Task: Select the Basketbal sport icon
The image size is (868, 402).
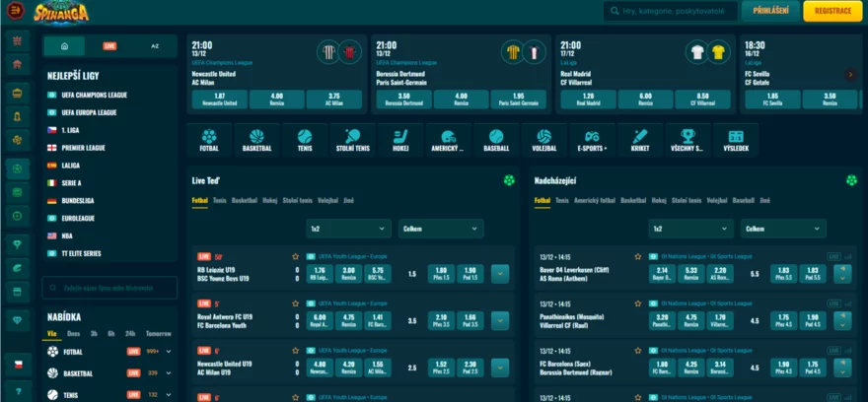Action: 256,140
